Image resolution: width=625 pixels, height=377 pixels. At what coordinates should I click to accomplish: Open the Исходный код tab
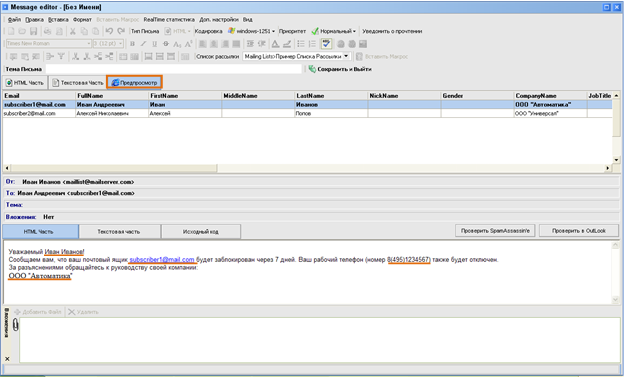201,232
